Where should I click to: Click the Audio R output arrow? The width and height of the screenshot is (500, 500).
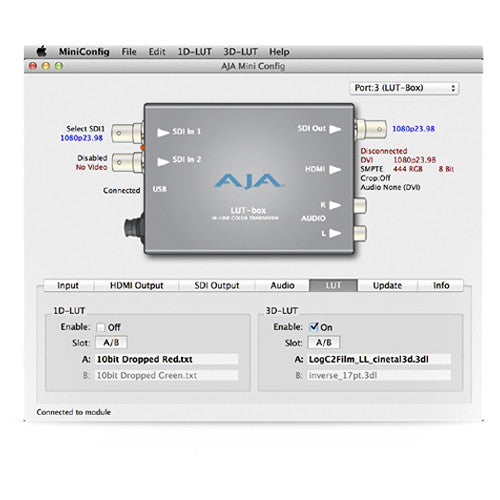pyautogui.click(x=335, y=205)
